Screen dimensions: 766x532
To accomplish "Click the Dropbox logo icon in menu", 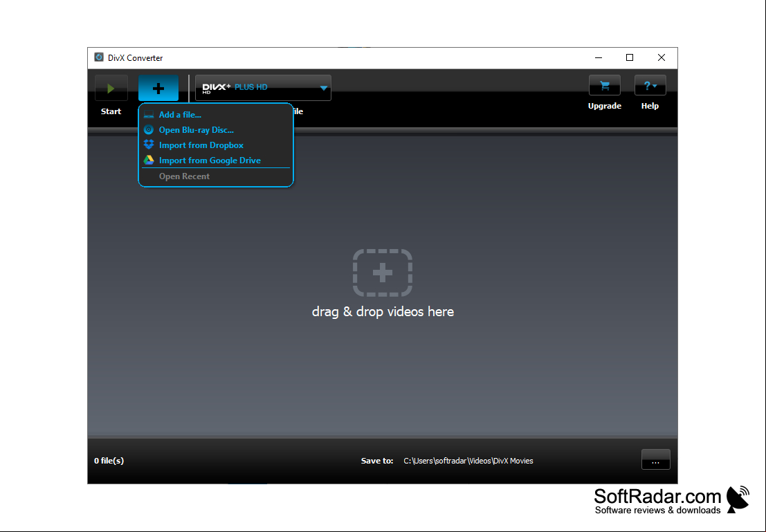I will (x=149, y=145).
